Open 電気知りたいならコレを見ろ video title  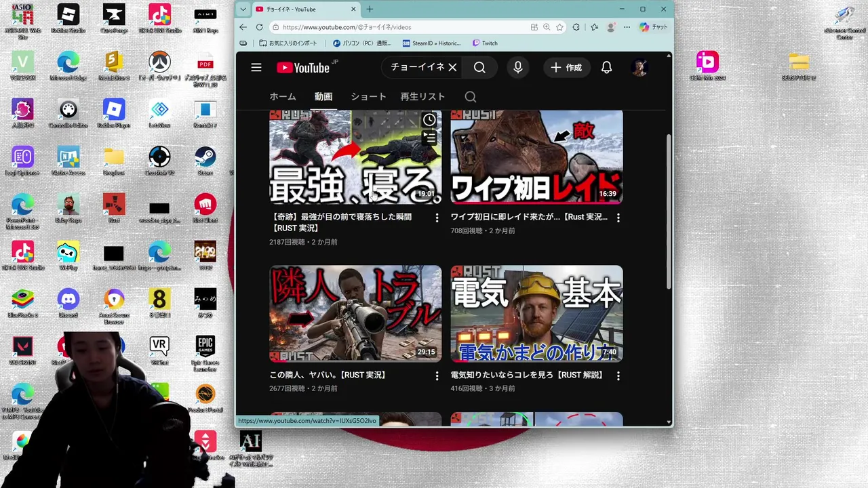(x=527, y=375)
